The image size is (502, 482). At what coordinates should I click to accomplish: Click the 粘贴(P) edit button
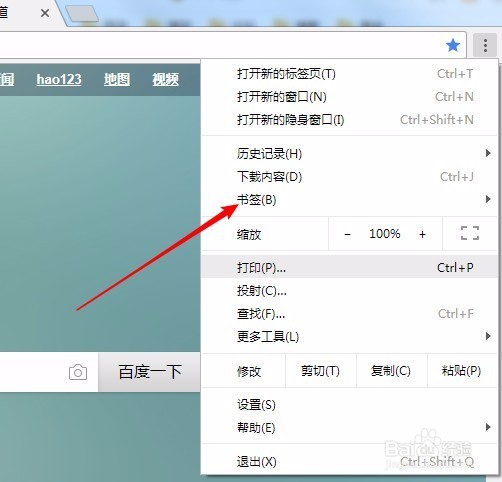tap(462, 371)
